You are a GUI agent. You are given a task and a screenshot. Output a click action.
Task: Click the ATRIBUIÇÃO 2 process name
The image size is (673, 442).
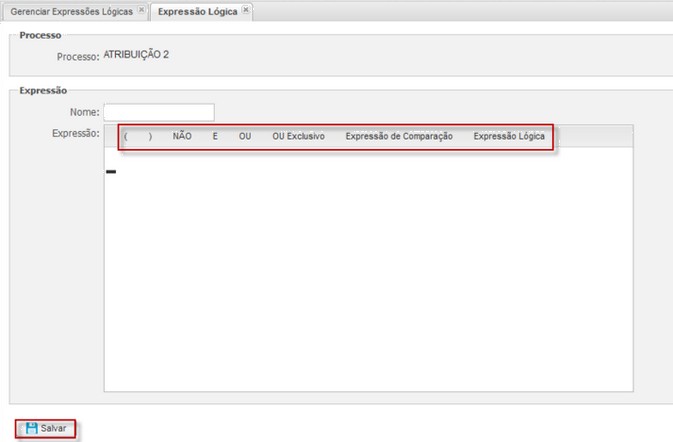pos(136,54)
